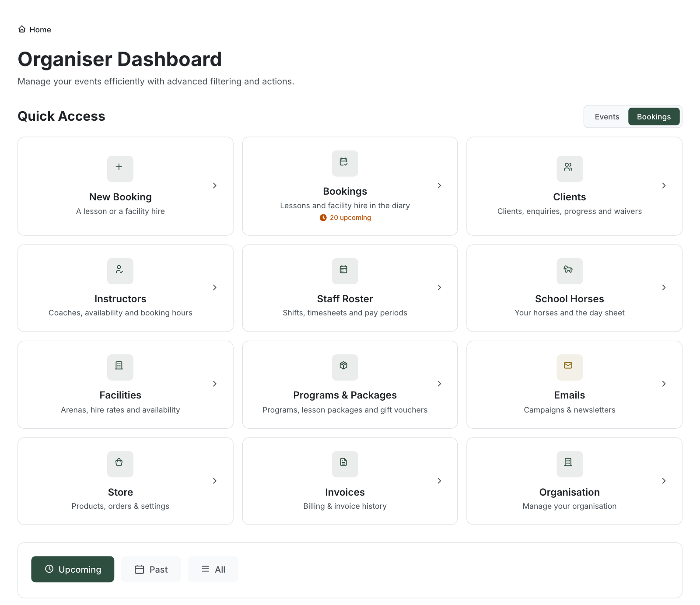
Task: Show Upcoming events filter
Action: coord(73,570)
